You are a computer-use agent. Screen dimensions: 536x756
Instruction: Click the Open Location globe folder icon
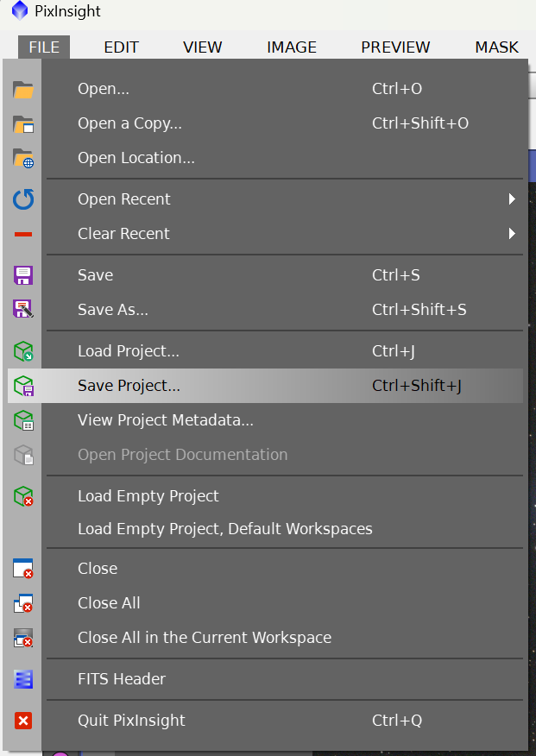pyautogui.click(x=23, y=158)
